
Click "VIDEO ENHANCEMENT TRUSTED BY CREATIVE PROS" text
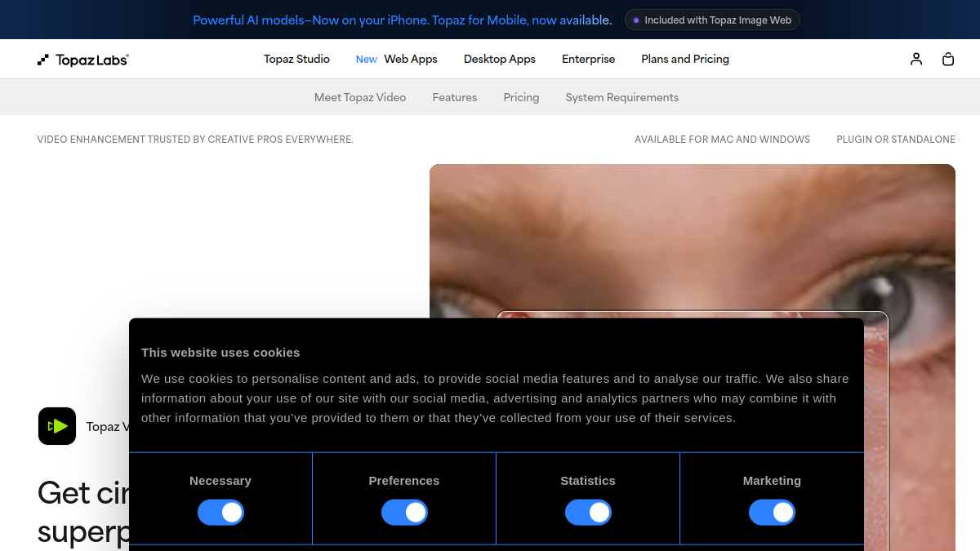click(195, 140)
